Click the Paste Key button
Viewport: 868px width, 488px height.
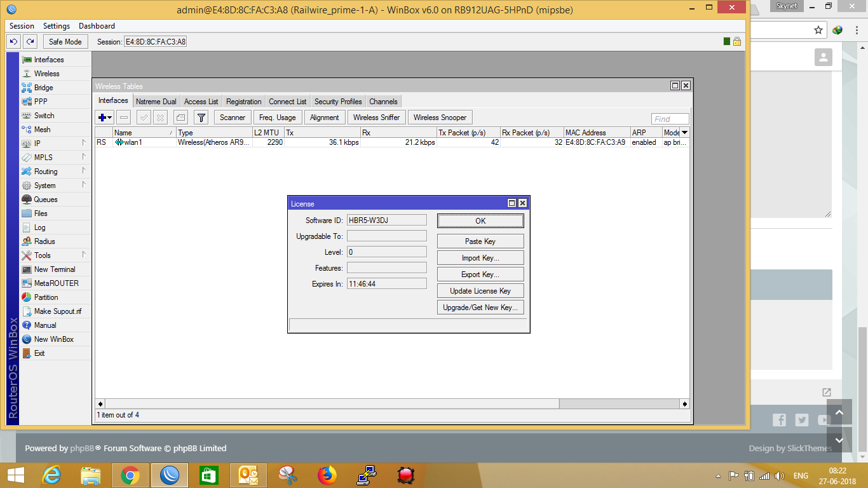click(x=480, y=241)
